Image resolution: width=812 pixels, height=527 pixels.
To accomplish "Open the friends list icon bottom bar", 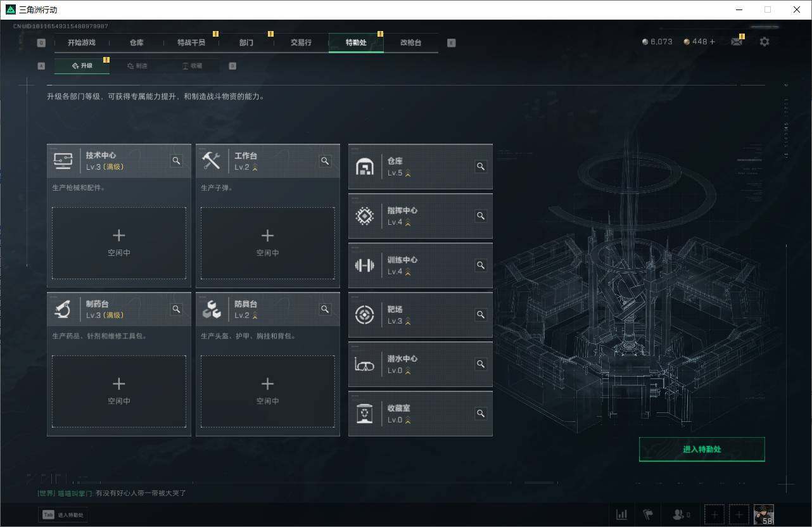I will [678, 514].
